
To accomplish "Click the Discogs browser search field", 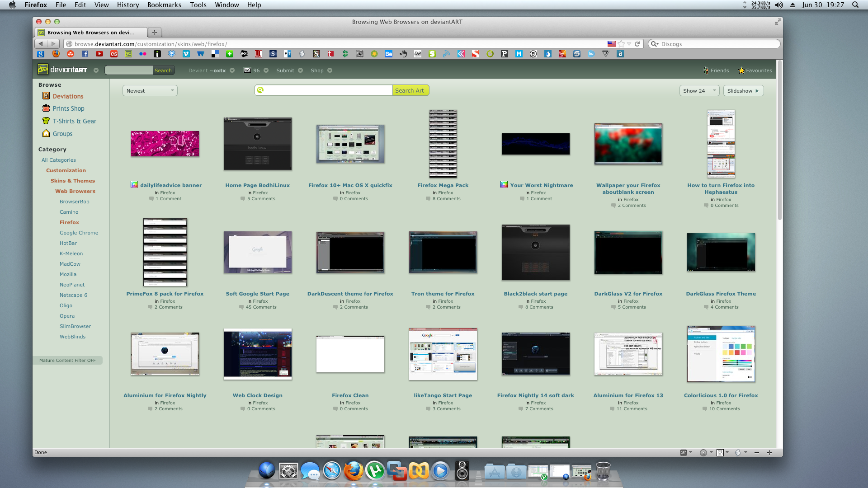I will click(714, 44).
